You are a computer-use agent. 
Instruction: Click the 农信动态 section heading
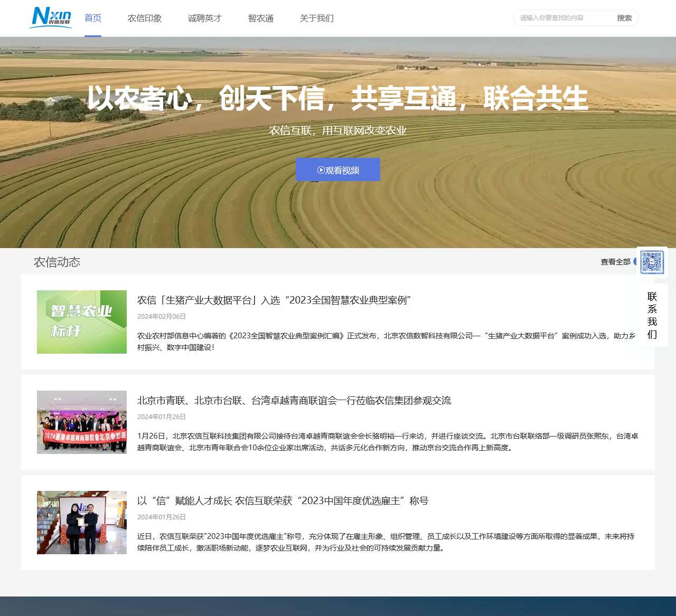click(57, 262)
